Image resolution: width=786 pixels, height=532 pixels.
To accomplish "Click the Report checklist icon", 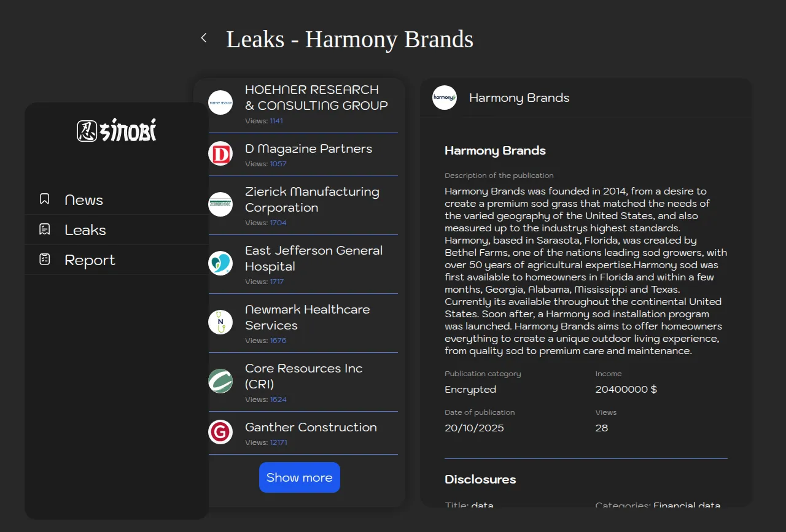I will [x=44, y=260].
